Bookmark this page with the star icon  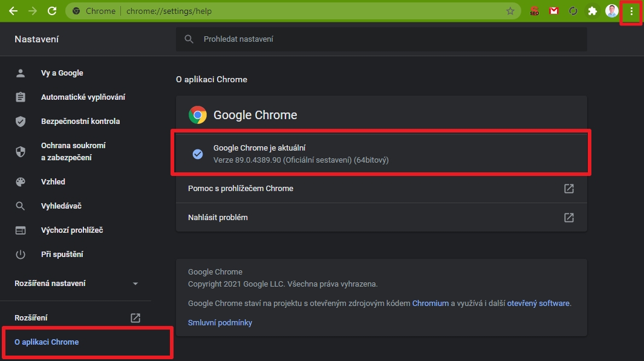coord(510,11)
